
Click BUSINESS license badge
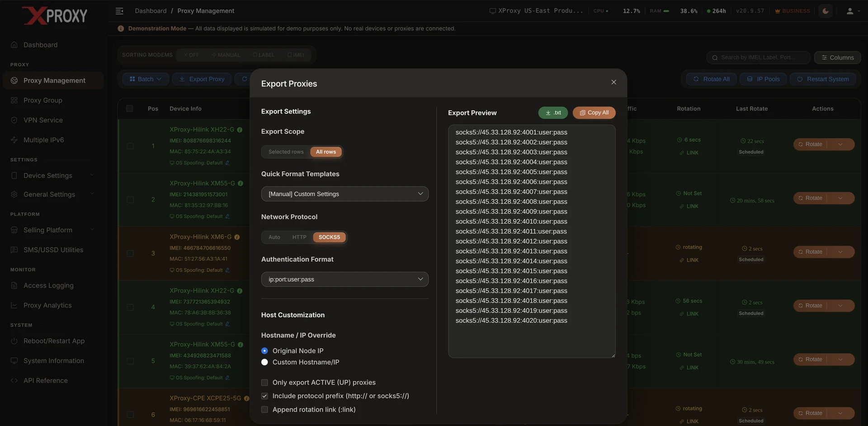pos(793,11)
